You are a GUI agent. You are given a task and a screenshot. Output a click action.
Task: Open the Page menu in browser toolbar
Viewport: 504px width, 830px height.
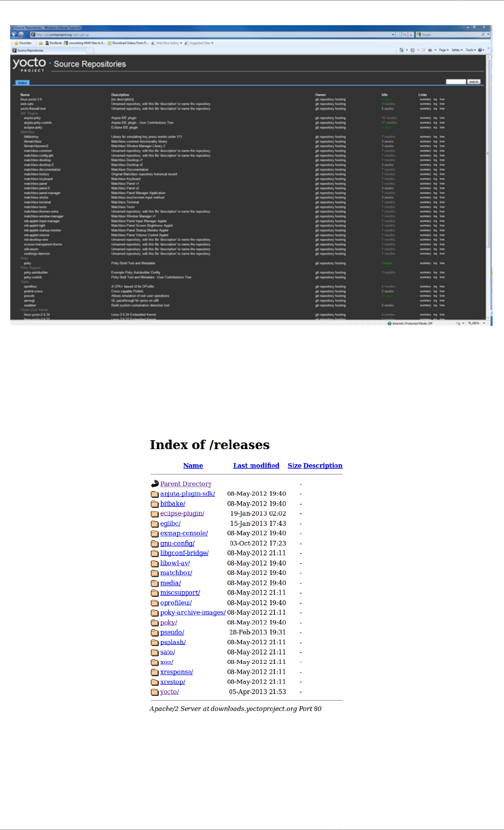click(x=444, y=50)
